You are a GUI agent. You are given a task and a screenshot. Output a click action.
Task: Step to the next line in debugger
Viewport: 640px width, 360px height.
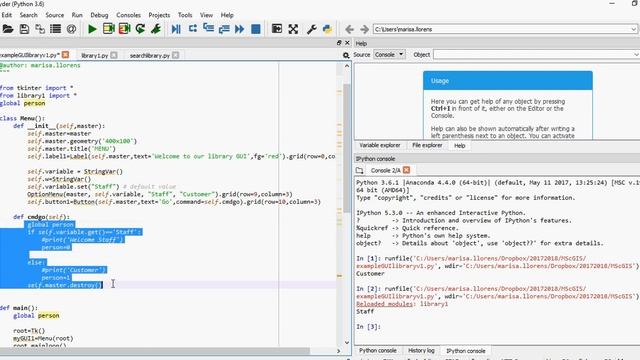pos(193,29)
